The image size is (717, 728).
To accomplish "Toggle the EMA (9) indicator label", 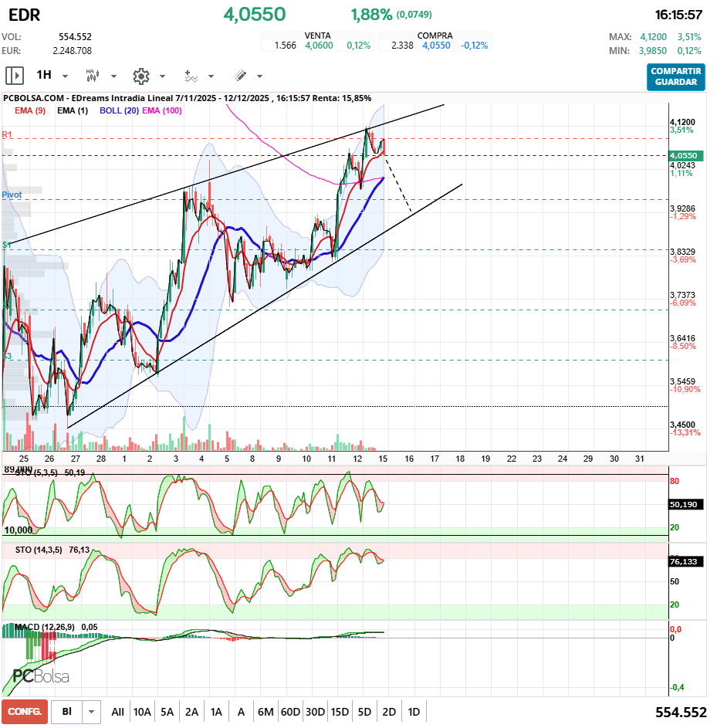I will pos(31,111).
